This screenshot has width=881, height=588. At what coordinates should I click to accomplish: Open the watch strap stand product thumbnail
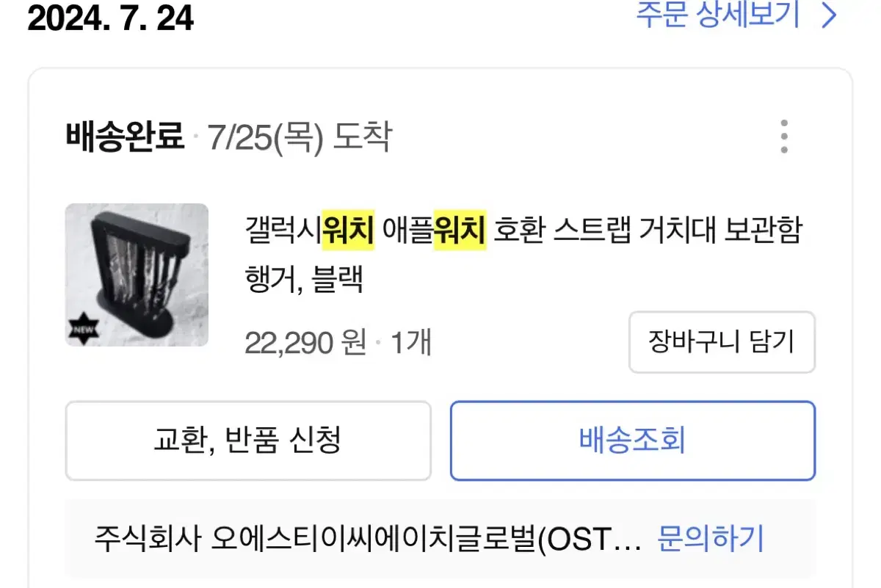137,275
